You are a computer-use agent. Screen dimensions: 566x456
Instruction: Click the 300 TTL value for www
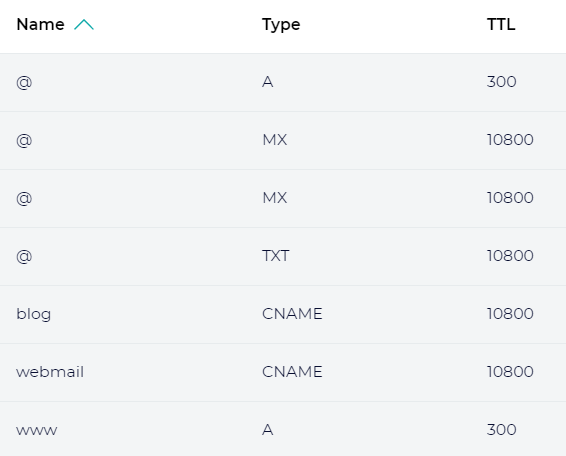[x=501, y=430]
